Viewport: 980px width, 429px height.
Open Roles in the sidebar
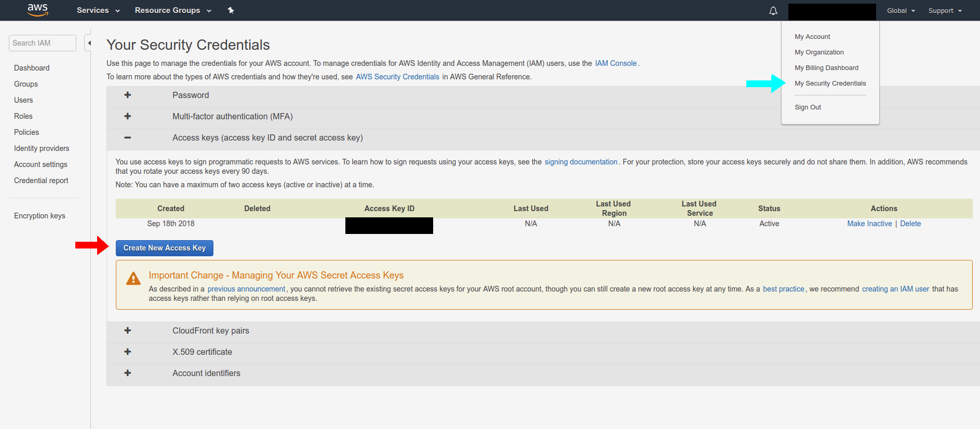click(x=23, y=116)
